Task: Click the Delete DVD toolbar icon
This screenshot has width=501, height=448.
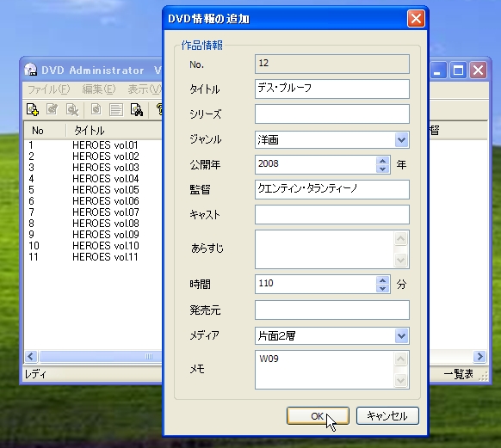Action: click(72, 110)
